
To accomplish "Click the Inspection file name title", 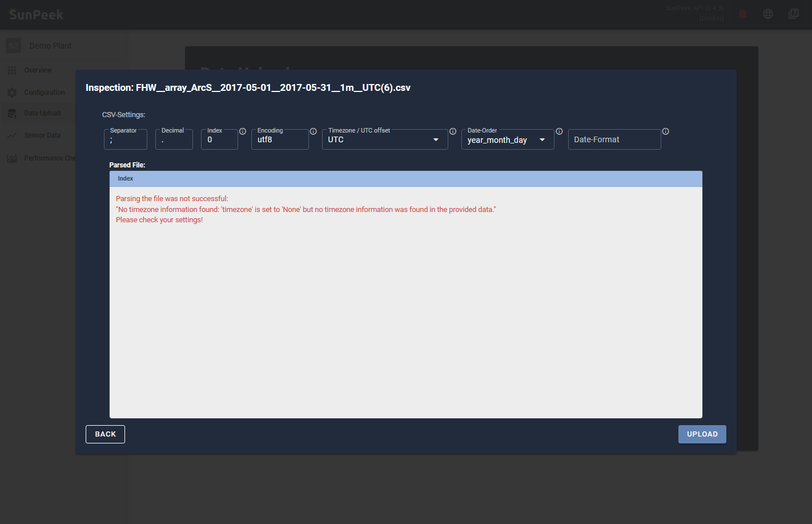I will tap(248, 87).
